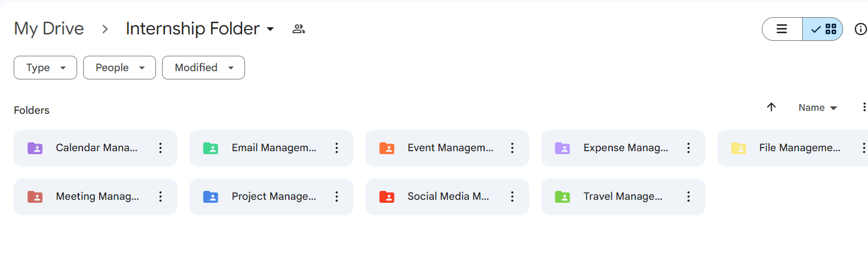This screenshot has width=868, height=268.
Task: Click the shared people icon beside Internship Folder
Action: (298, 28)
